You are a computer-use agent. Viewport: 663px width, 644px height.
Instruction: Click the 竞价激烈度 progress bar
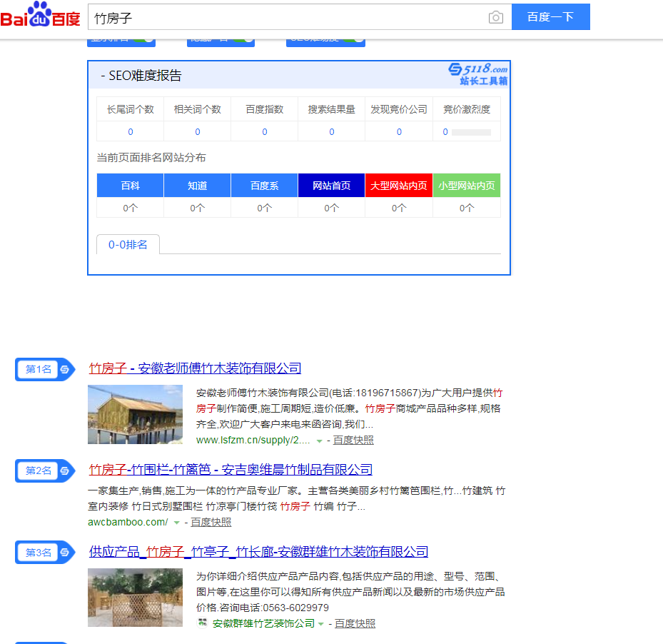471,132
